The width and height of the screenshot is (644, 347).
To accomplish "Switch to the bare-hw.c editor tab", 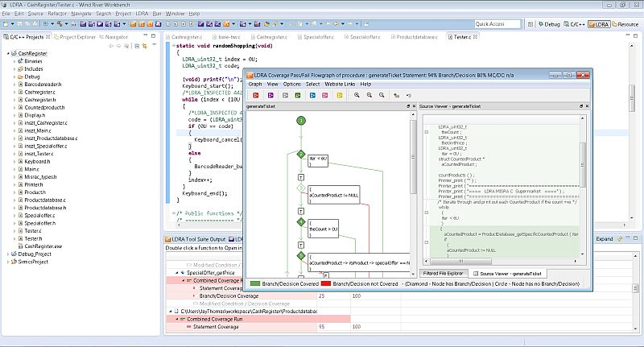I will click(x=227, y=37).
